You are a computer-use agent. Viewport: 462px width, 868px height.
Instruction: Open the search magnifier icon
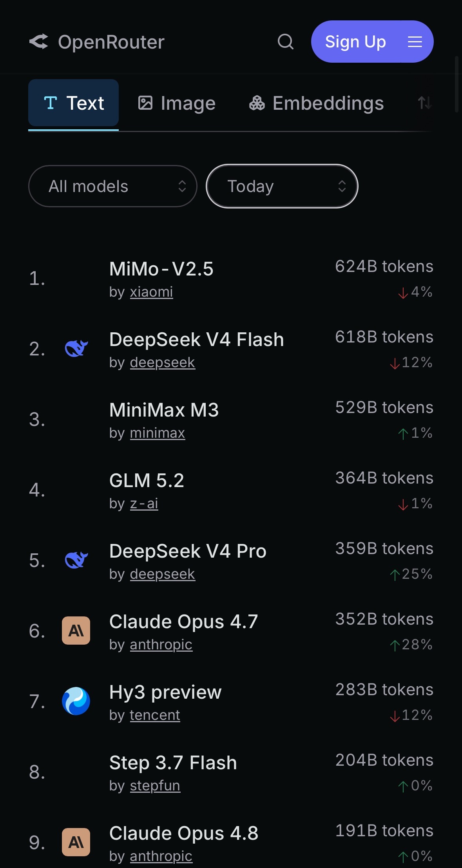point(286,42)
